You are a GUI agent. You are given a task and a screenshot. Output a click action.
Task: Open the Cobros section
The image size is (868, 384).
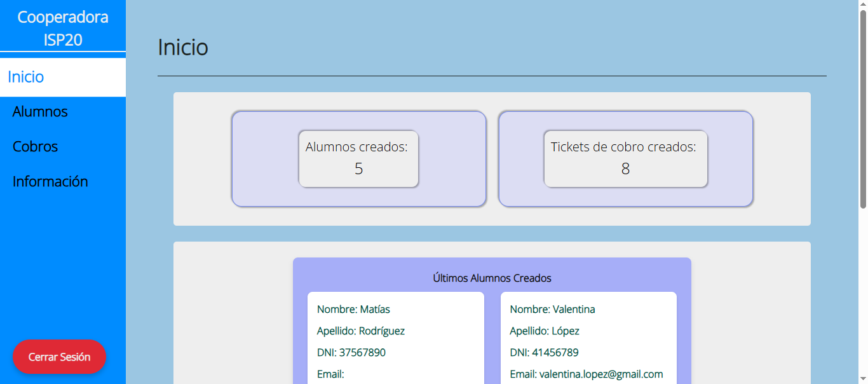[x=35, y=147]
